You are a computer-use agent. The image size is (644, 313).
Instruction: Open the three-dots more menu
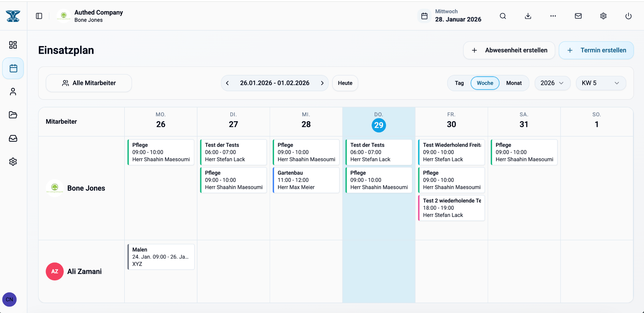pos(553,16)
